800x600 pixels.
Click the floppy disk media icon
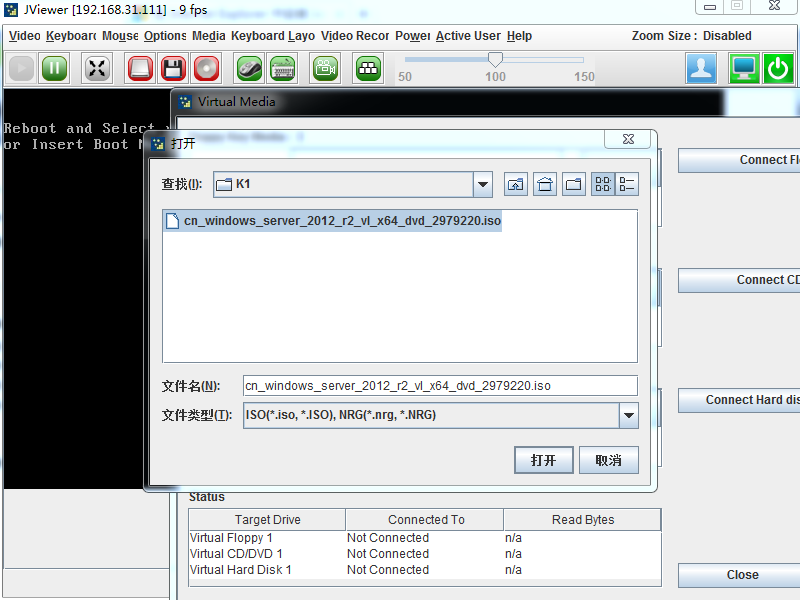(x=173, y=68)
